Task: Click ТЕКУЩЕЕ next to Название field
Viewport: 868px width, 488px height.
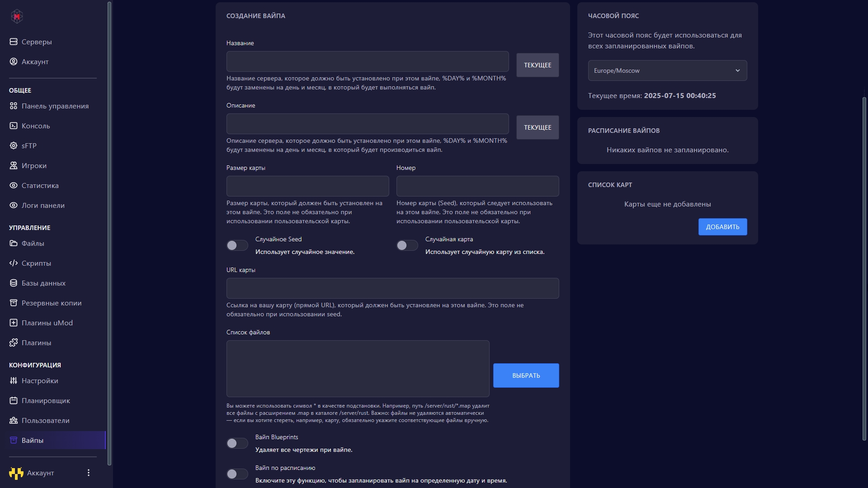Action: [537, 65]
